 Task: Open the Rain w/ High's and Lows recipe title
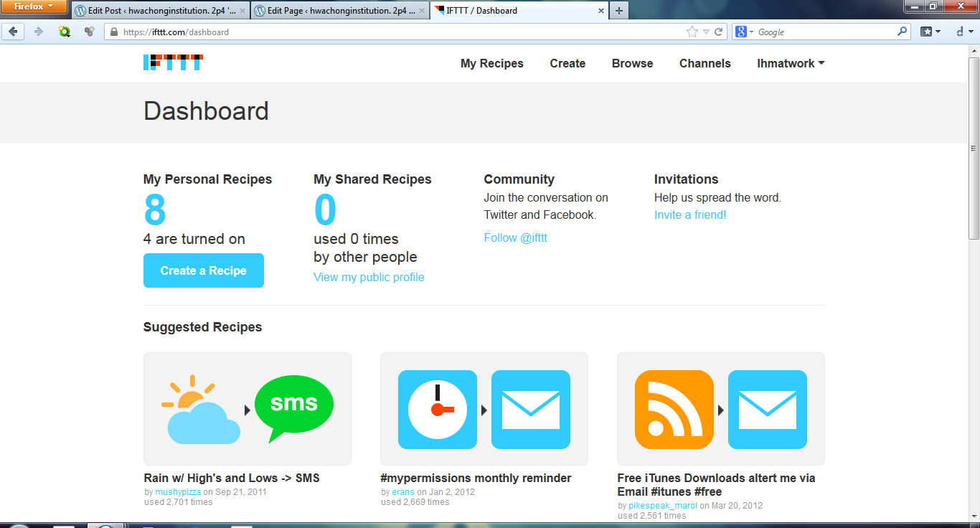pyautogui.click(x=232, y=478)
